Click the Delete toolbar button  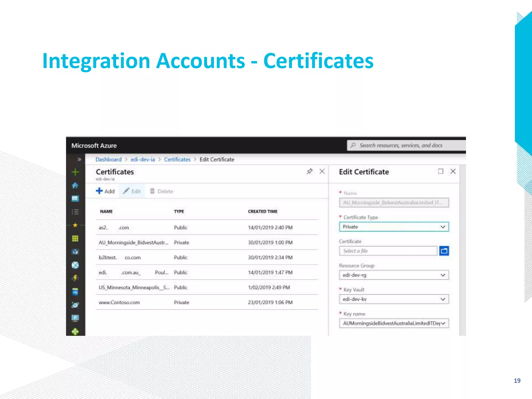click(161, 191)
